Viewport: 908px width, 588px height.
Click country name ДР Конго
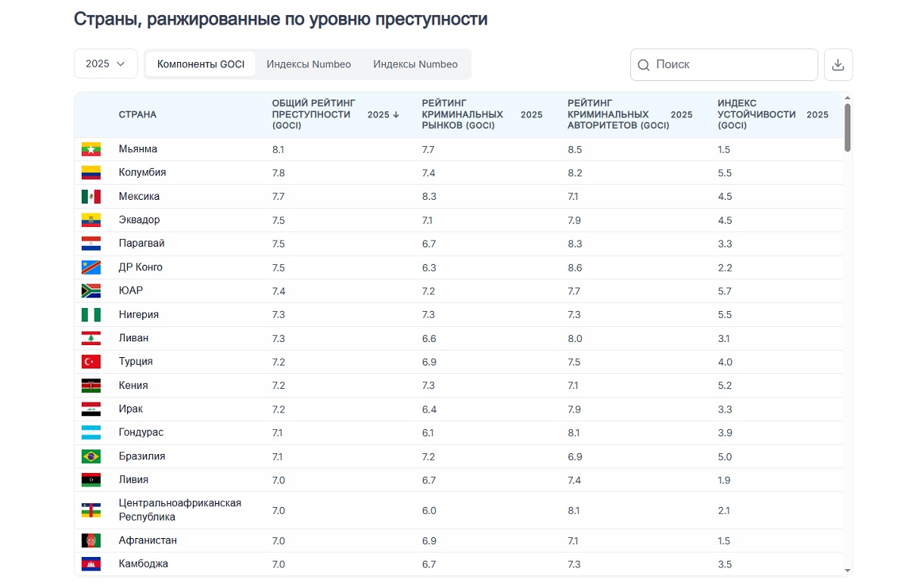(x=141, y=267)
